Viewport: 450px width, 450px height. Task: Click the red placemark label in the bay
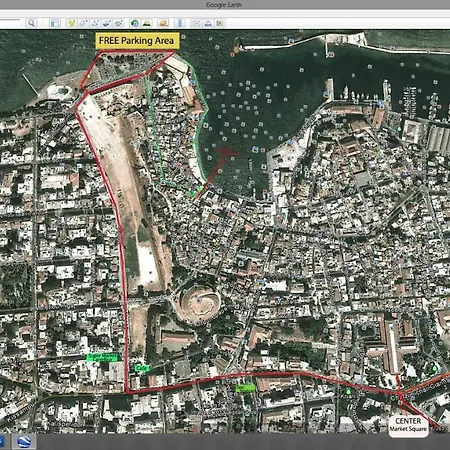coord(227,152)
